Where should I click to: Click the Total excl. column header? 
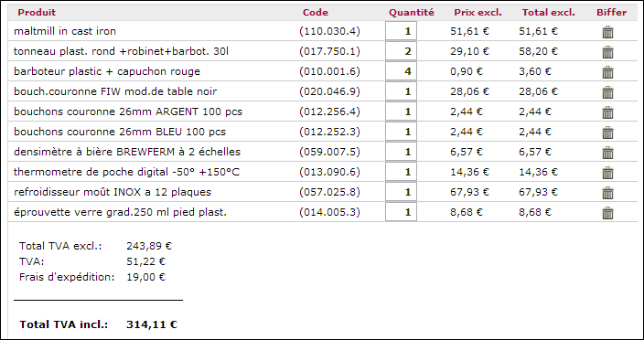548,12
